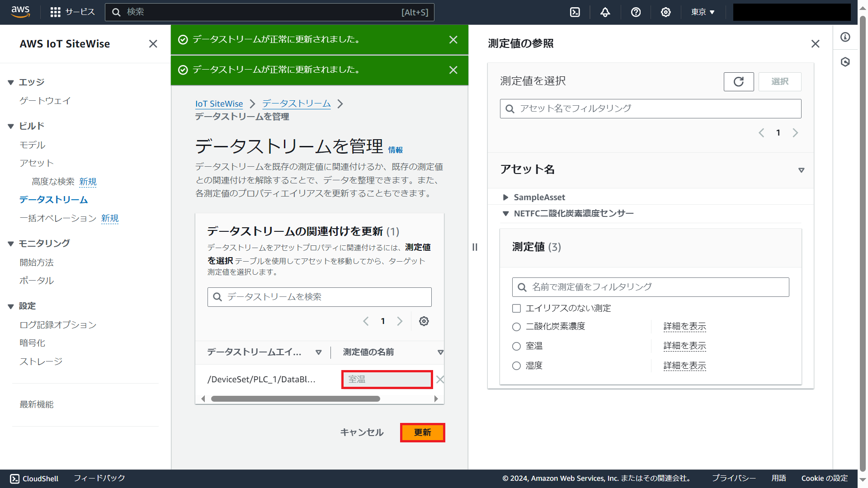Expand the SampleAsset tree item
Screen dimensions: 868x488
[505, 197]
